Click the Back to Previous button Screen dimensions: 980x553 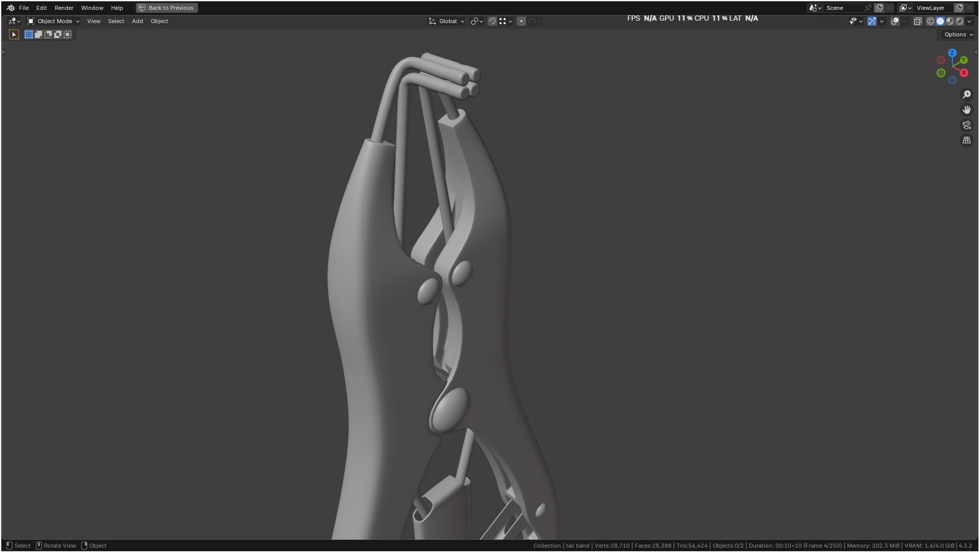(x=167, y=8)
